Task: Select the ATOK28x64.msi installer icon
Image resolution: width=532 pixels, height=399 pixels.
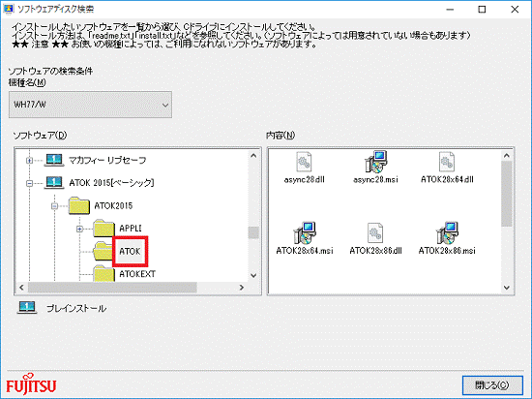Action: point(305,233)
